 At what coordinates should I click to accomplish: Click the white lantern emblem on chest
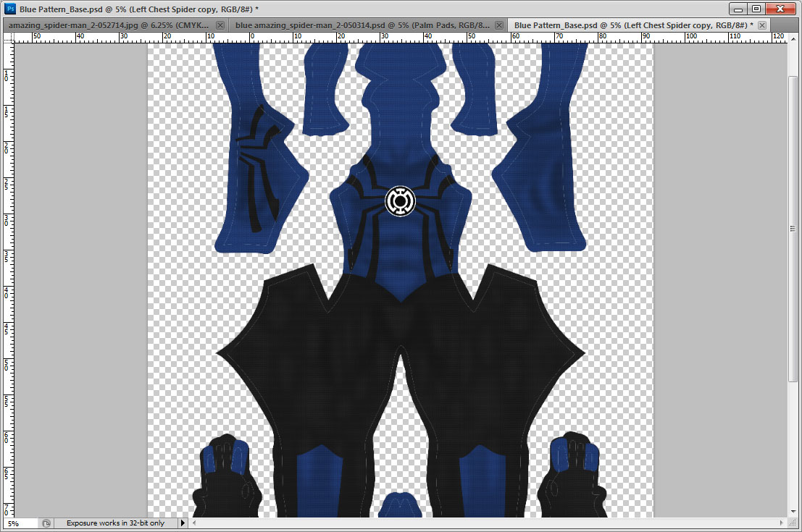[x=400, y=200]
